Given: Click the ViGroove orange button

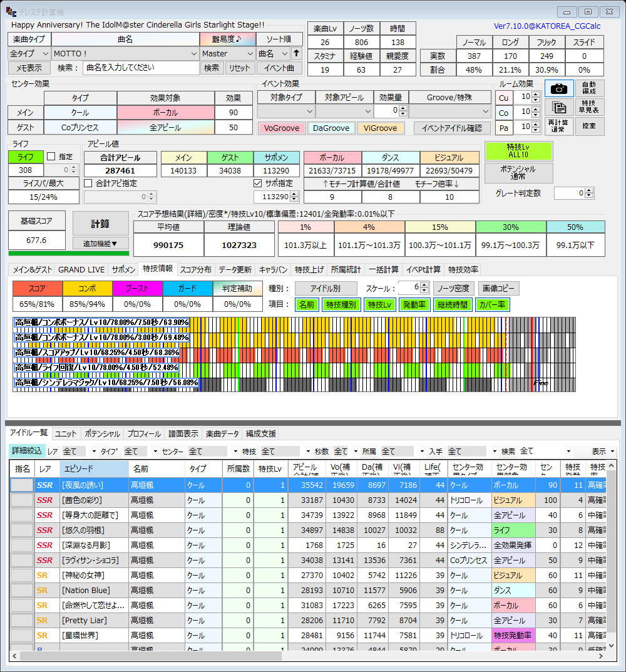Looking at the screenshot, I should pyautogui.click(x=380, y=128).
